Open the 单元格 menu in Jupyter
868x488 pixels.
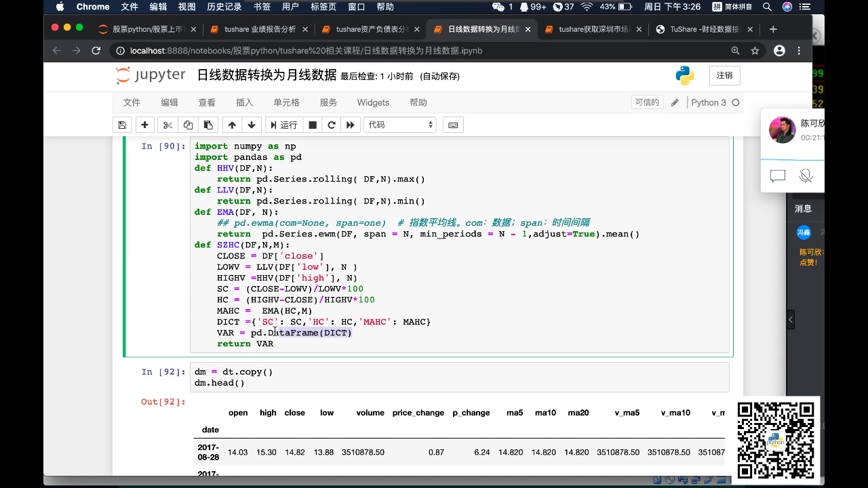[286, 102]
